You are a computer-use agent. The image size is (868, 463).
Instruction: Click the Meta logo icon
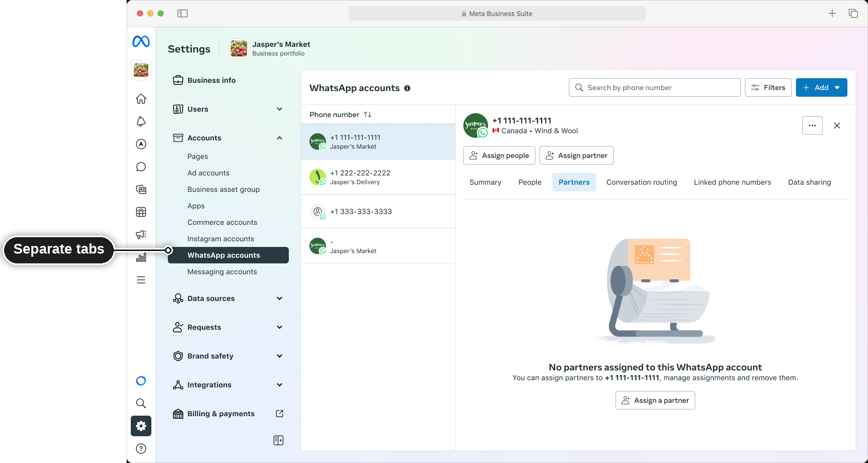point(141,41)
